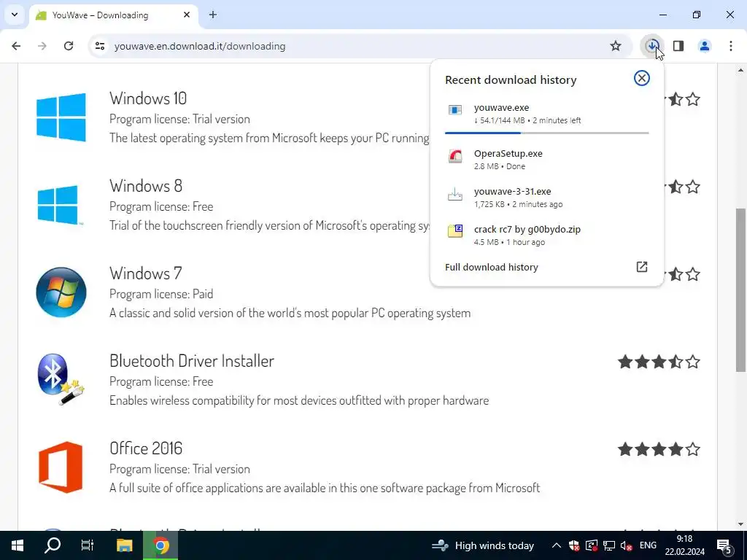Click the Bluetooth Driver Installer icon
747x560 pixels.
coord(61,379)
